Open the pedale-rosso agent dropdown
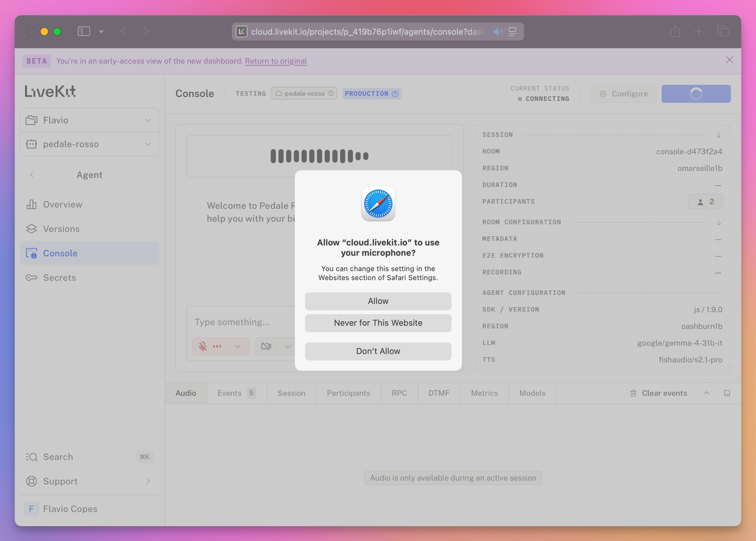The height and width of the screenshot is (541, 756). pos(90,144)
